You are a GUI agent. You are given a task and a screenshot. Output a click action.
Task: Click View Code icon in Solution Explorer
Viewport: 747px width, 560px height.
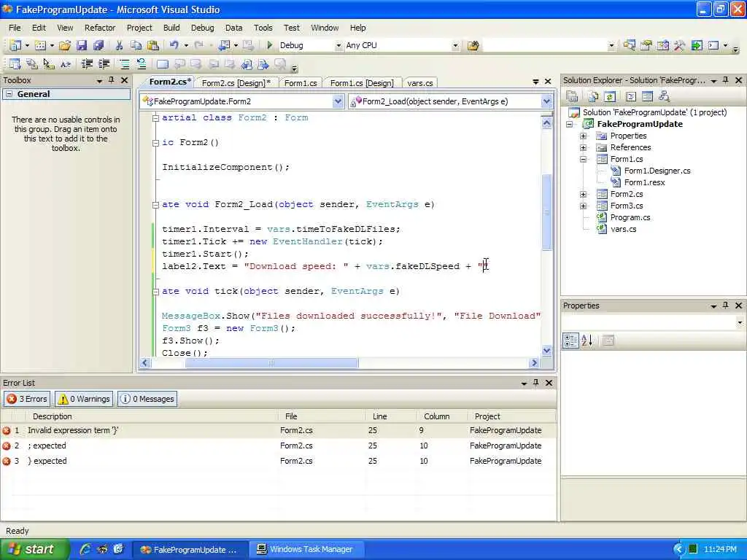[630, 97]
